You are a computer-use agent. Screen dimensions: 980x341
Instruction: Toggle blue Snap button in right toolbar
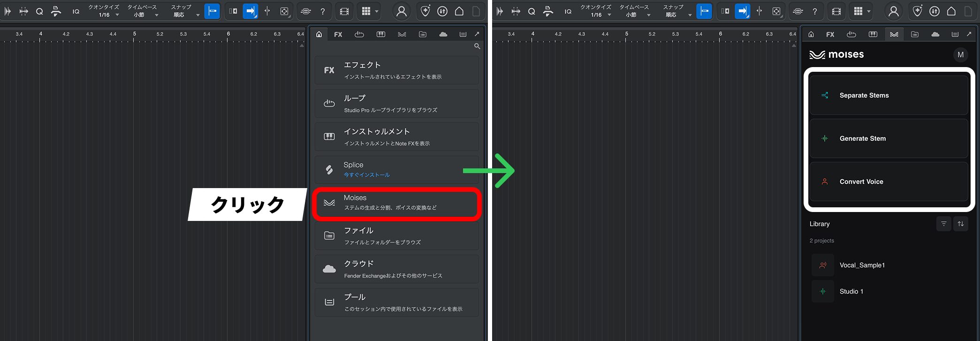tap(704, 11)
